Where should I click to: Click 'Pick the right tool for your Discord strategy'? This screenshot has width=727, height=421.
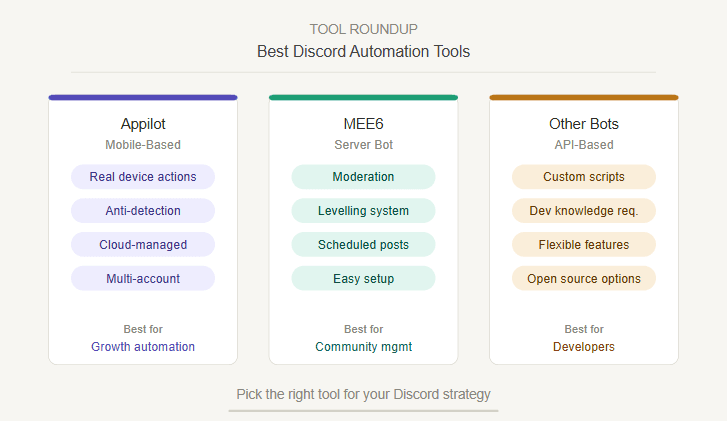[364, 394]
